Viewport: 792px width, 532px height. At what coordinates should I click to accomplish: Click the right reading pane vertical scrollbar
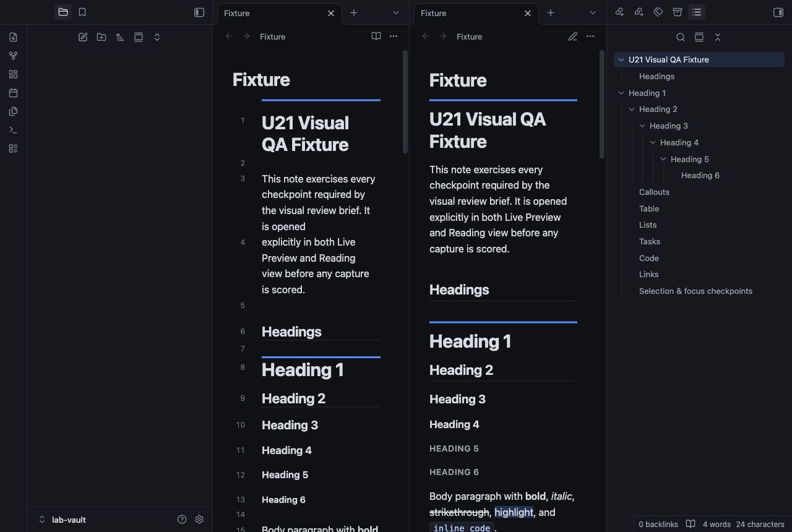click(602, 104)
